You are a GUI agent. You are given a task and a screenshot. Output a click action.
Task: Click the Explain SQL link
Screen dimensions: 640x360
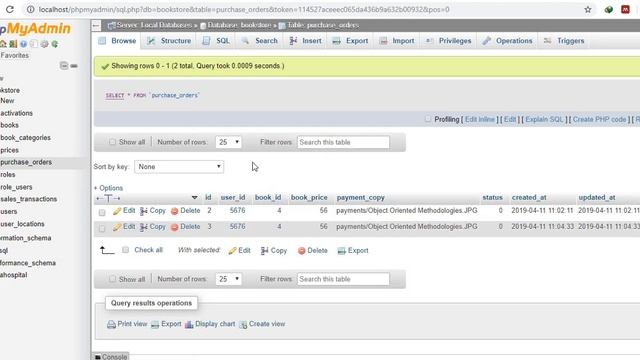coord(544,119)
